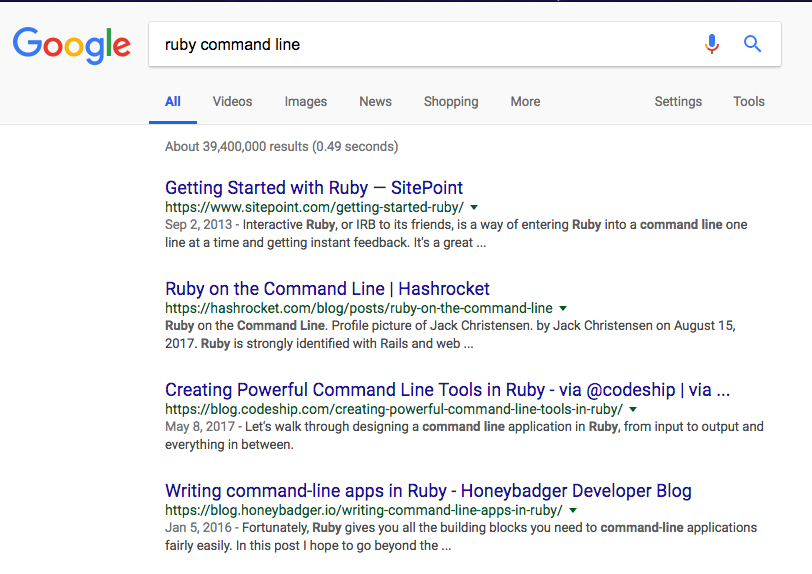
Task: Switch to the News tab
Action: 375,102
